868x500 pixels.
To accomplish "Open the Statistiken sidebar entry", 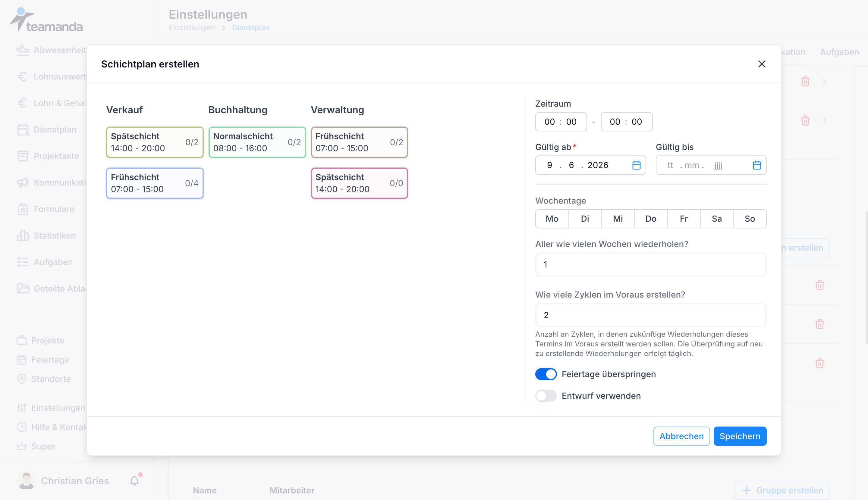I will pos(46,236).
